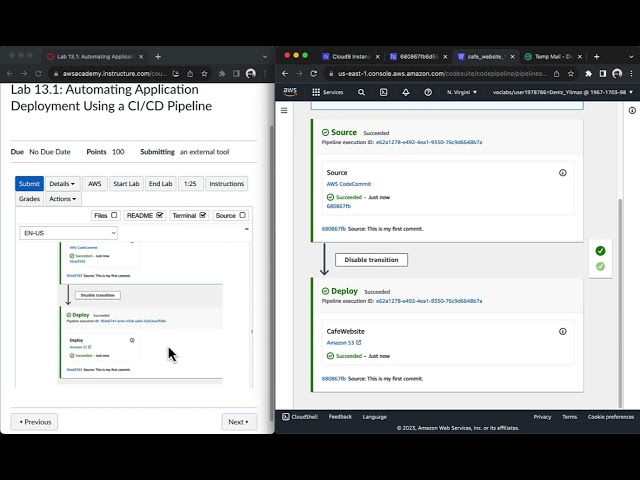This screenshot has width=640, height=480.
Task: Toggle the Source checkbox in lab panel
Action: click(242, 215)
